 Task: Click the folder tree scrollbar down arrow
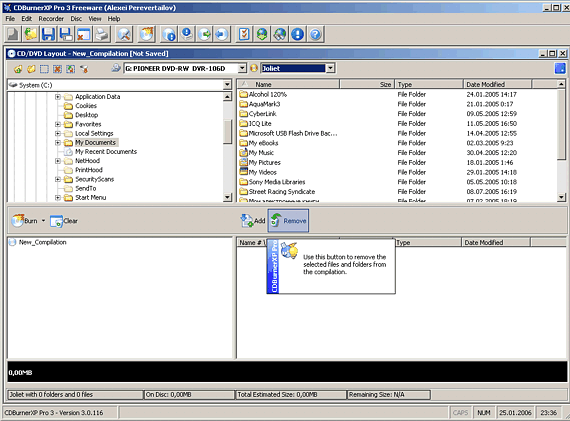pos(227,197)
